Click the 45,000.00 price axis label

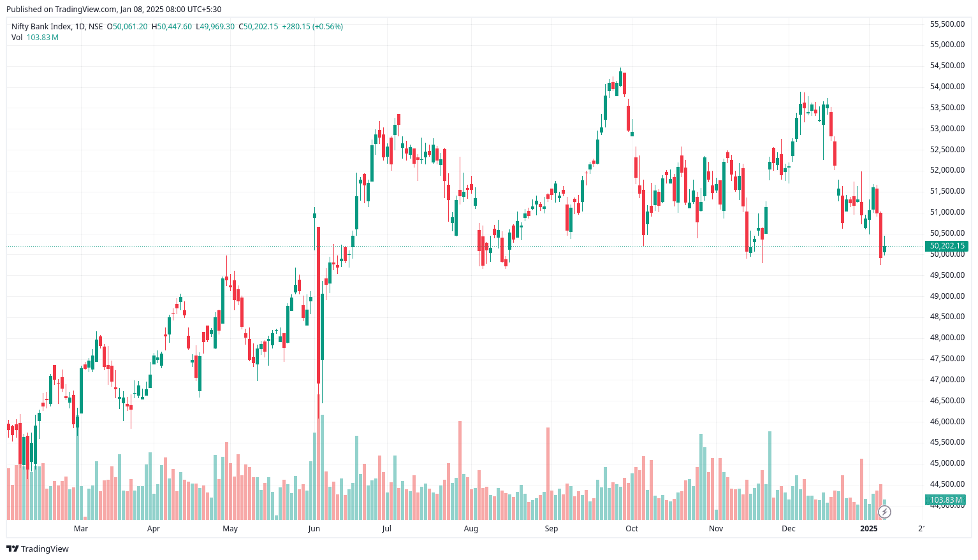[947, 463]
